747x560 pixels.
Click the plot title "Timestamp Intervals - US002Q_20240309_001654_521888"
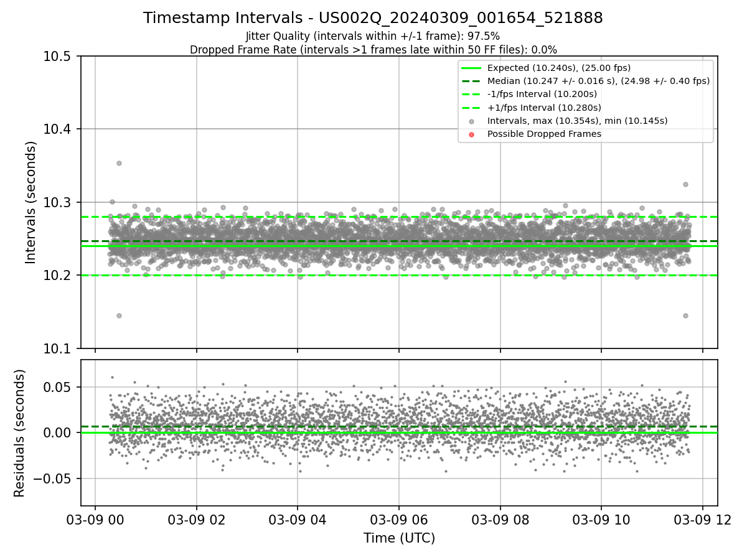click(x=373, y=18)
